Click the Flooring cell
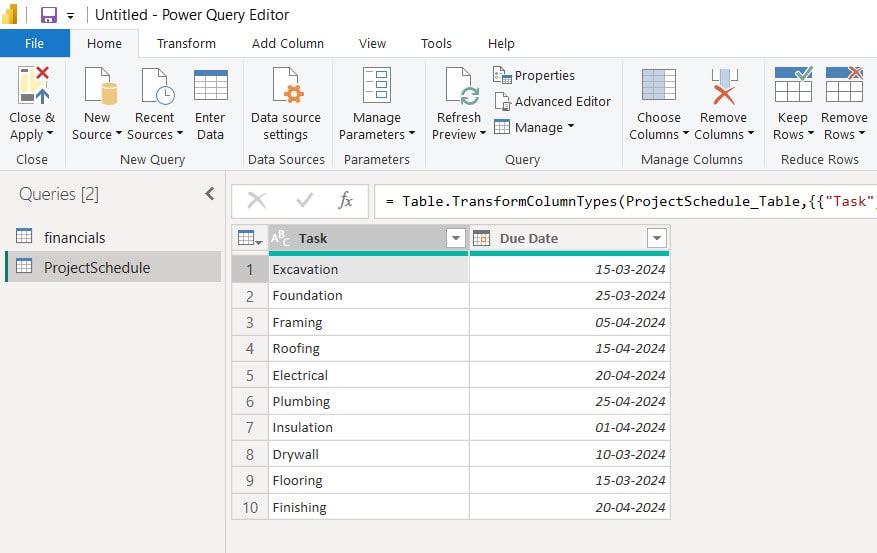The width and height of the screenshot is (877, 553). pos(369,481)
